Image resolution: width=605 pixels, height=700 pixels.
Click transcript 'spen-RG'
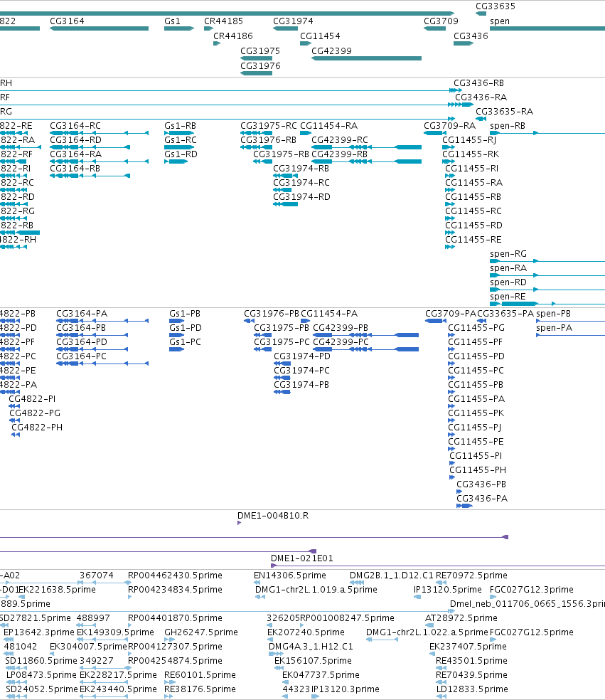tap(508, 254)
